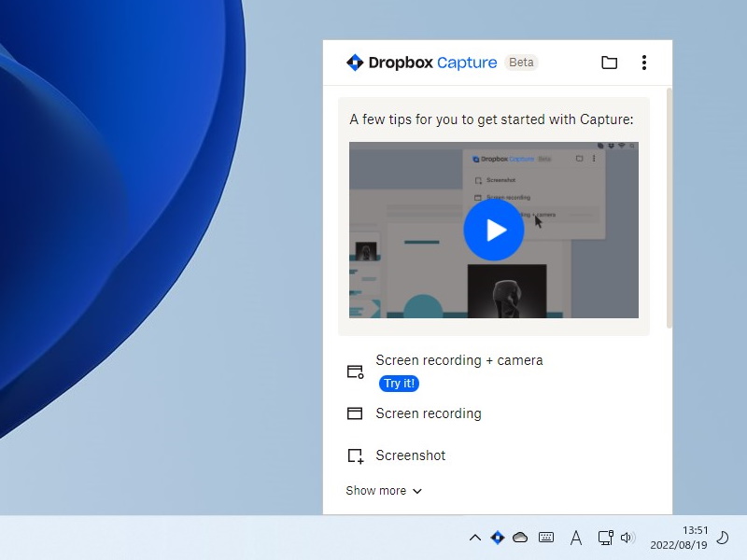Start a Screen recording
The image size is (747, 560).
(x=429, y=413)
